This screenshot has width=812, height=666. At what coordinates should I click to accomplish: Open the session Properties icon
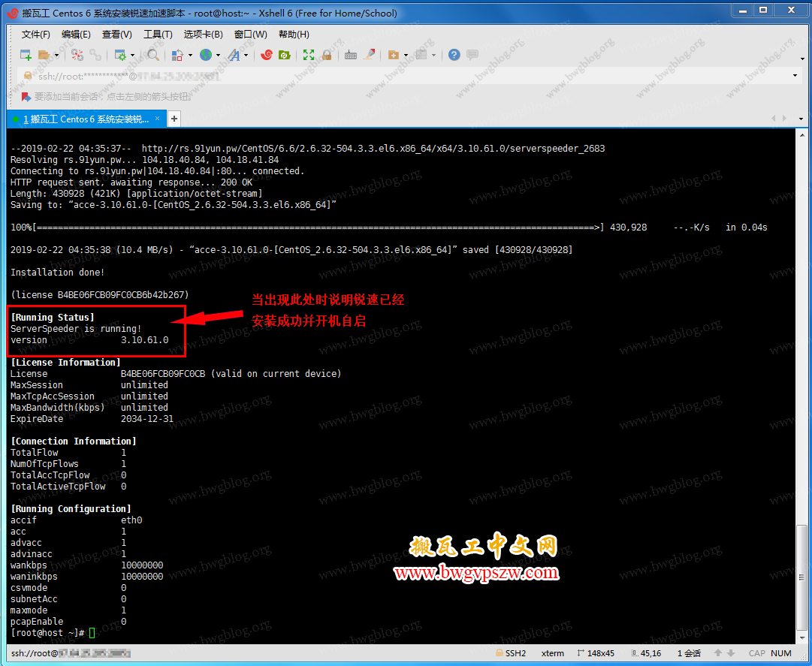pos(120,55)
